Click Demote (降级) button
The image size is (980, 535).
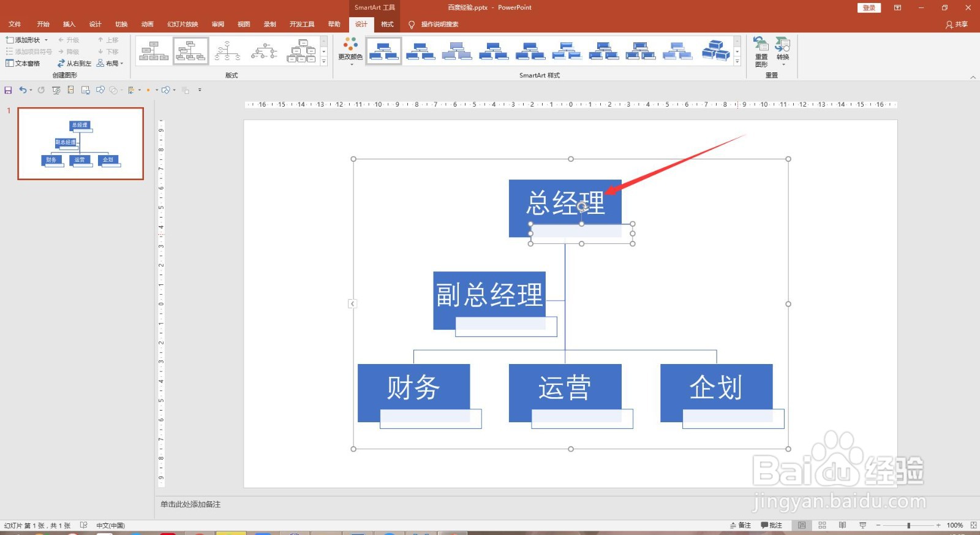[x=69, y=51]
